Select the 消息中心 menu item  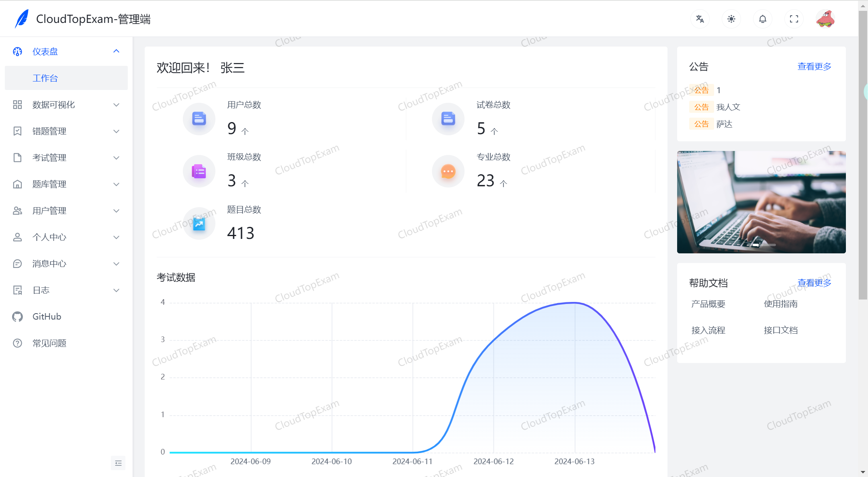coord(49,263)
